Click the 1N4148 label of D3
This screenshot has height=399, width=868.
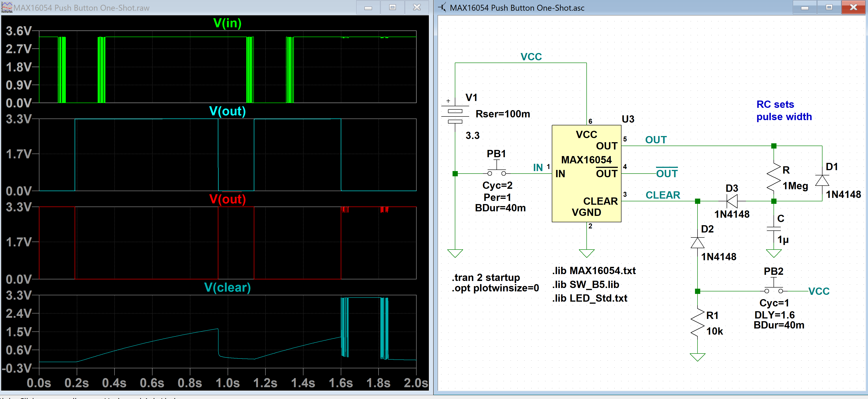(732, 214)
